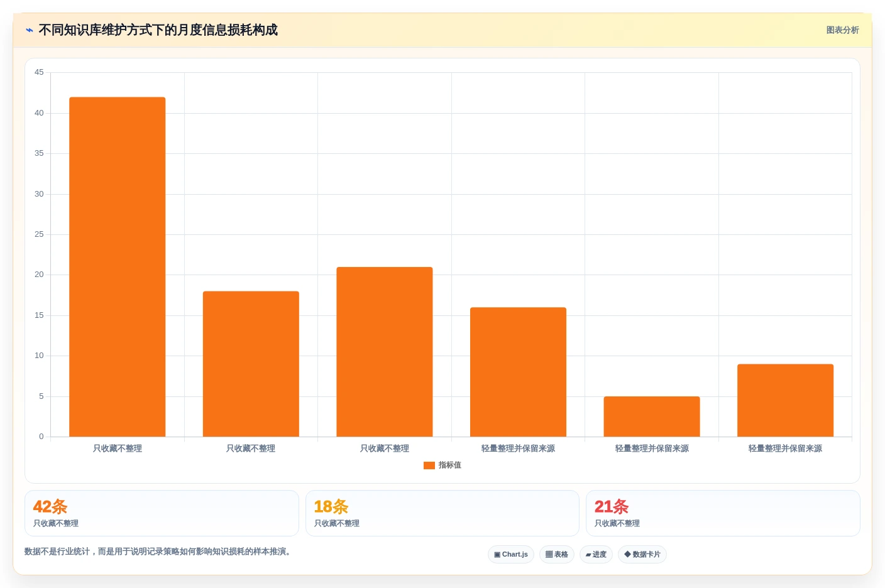
Task: Click the bar with value 9
Action: click(785, 400)
